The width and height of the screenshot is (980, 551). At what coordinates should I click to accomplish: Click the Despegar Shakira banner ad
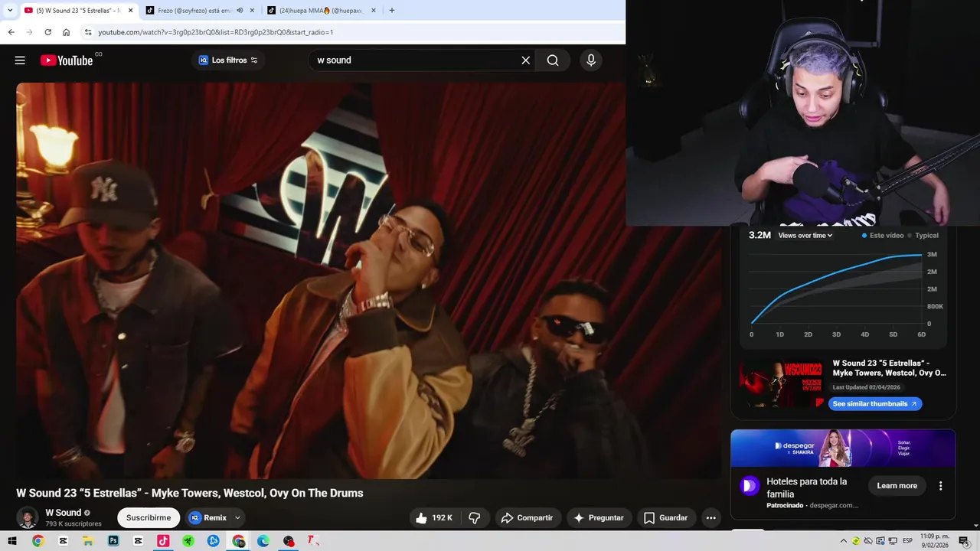(x=842, y=448)
